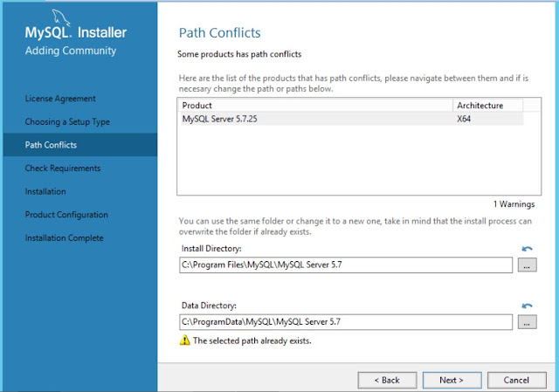Browse for Install Directory folder
Viewport: 559px width, 392px height.
(x=527, y=265)
